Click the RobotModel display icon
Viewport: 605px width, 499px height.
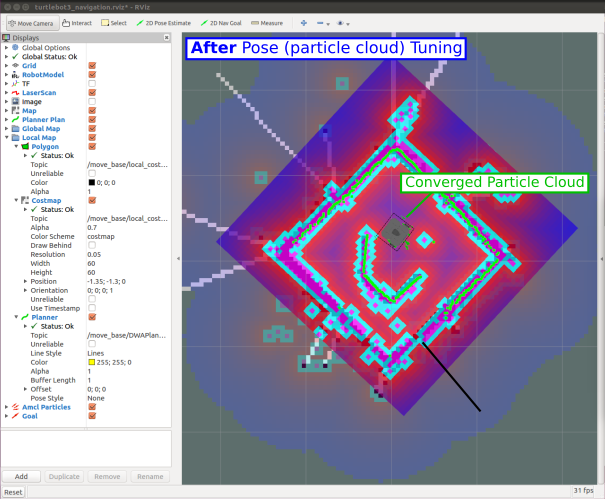click(x=15, y=75)
